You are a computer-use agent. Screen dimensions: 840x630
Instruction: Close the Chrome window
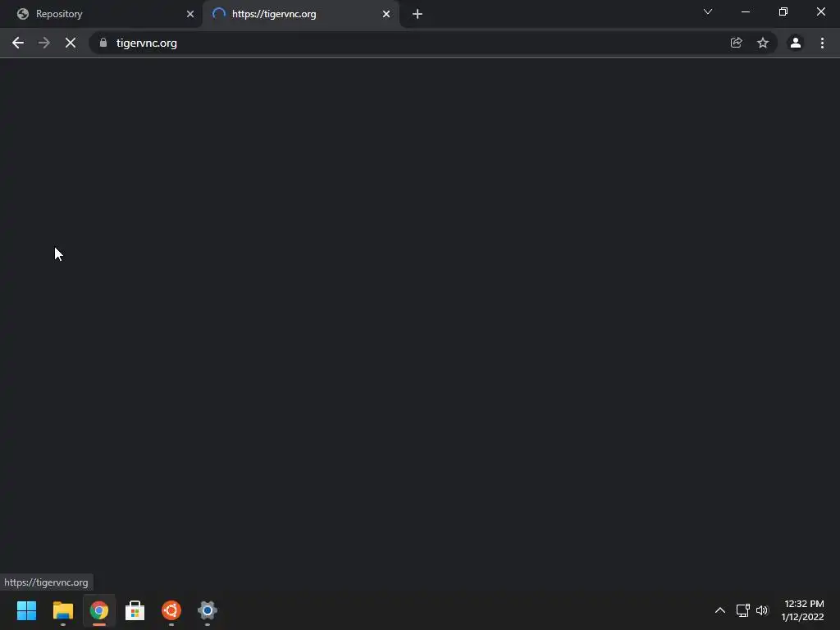click(x=820, y=11)
